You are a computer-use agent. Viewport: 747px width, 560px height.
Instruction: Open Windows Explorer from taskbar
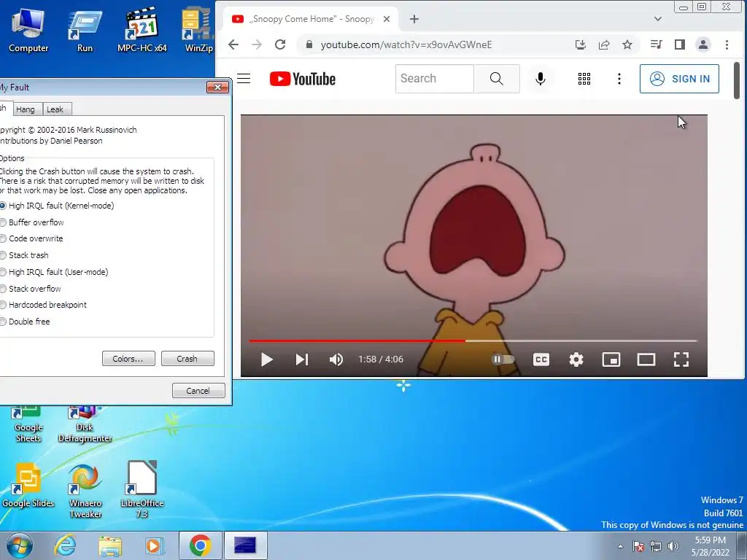(x=110, y=545)
